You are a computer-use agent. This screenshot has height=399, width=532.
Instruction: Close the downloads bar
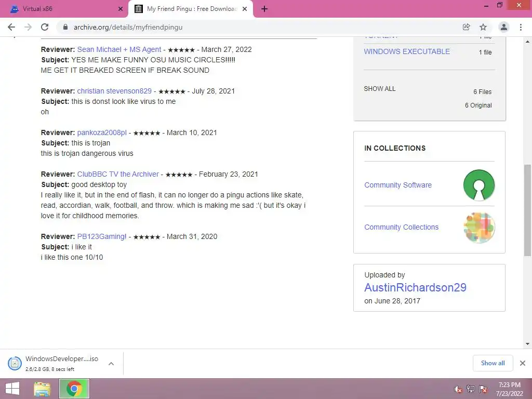523,363
